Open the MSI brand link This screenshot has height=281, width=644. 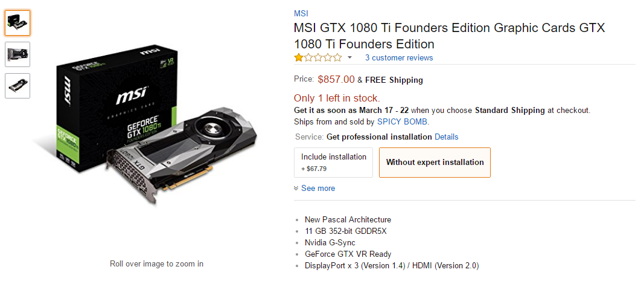click(x=301, y=13)
